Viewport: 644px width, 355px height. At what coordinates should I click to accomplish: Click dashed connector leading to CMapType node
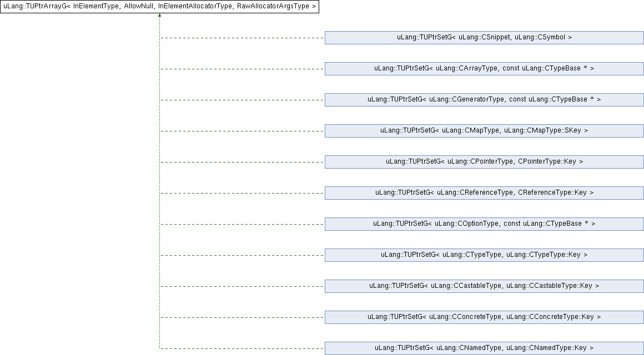(x=242, y=131)
